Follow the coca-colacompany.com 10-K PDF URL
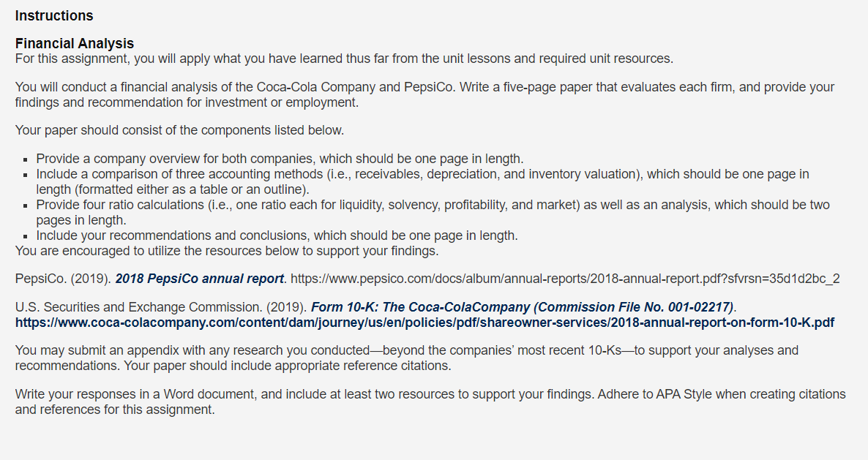 click(x=424, y=323)
